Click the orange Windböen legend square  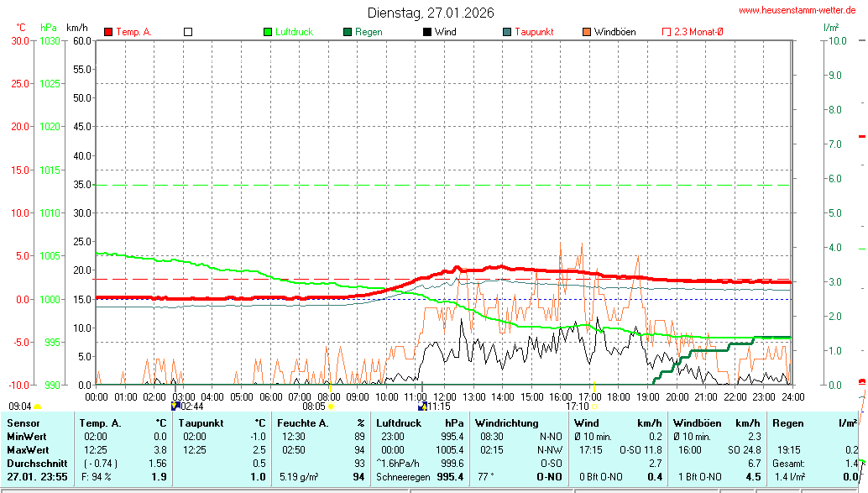(587, 32)
